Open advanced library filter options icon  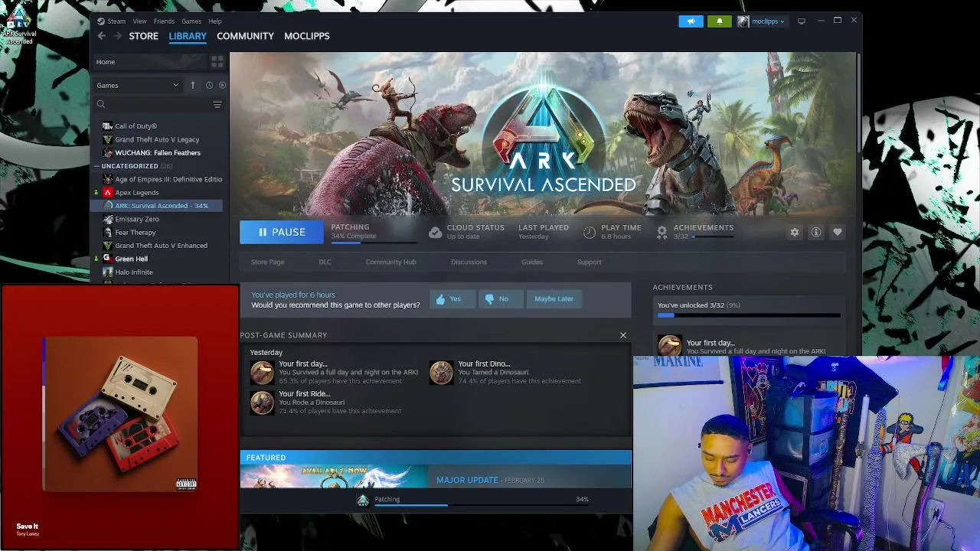(x=217, y=104)
